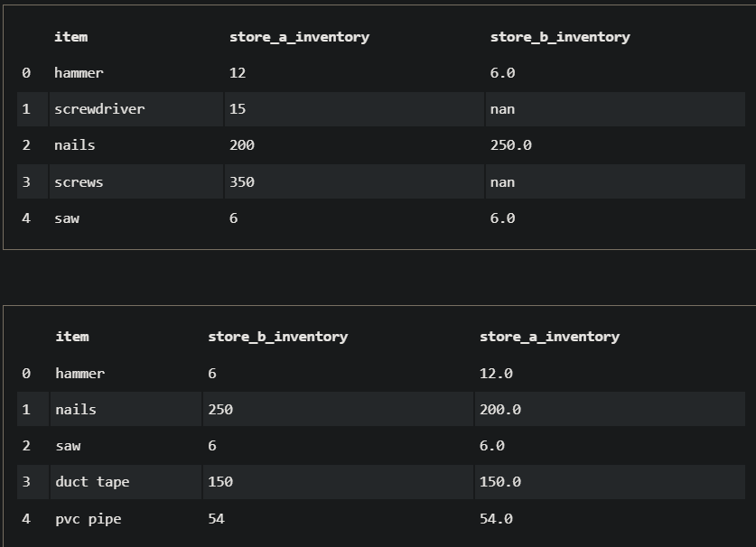Select the cell showing 200.0
756x547 pixels.
(500, 410)
